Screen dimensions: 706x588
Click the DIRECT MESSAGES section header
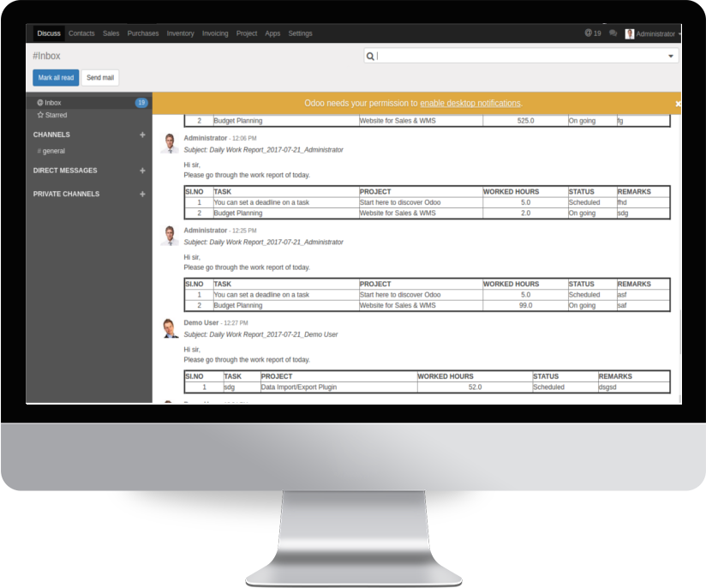pos(65,171)
